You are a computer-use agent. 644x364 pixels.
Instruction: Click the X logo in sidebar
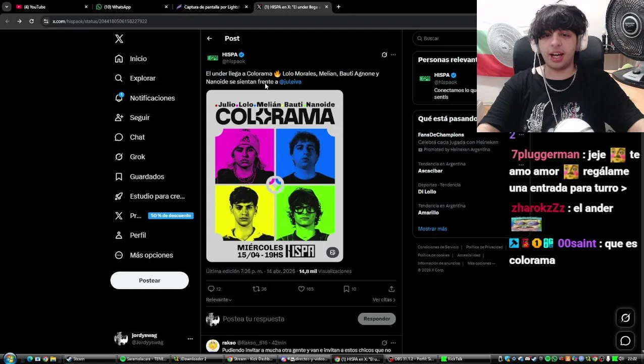point(119,39)
